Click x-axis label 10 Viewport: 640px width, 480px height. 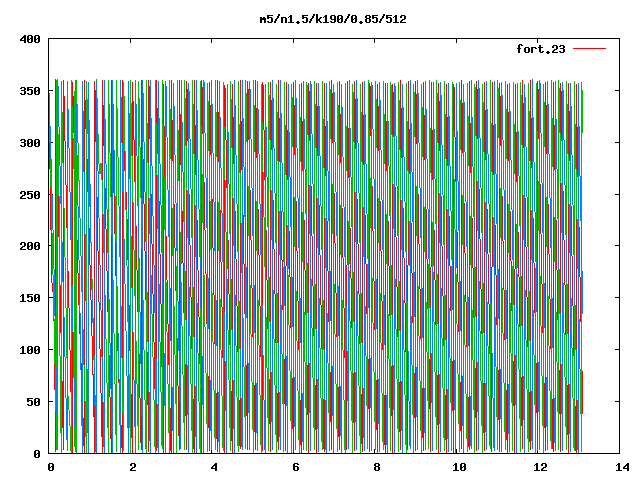459,467
